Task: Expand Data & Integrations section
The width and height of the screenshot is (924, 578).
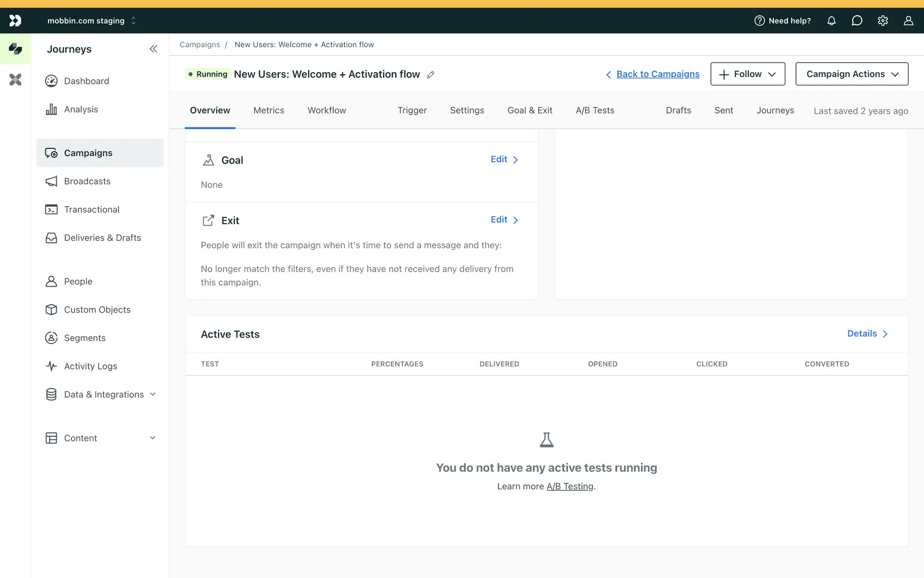Action: point(103,394)
